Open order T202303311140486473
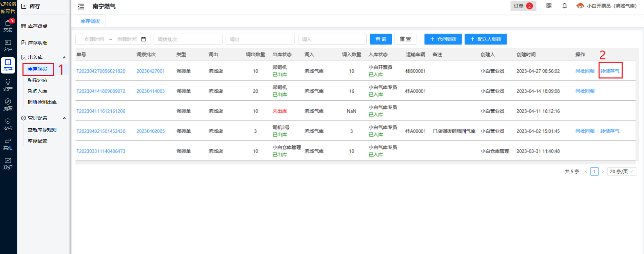644x254 pixels. (x=101, y=151)
